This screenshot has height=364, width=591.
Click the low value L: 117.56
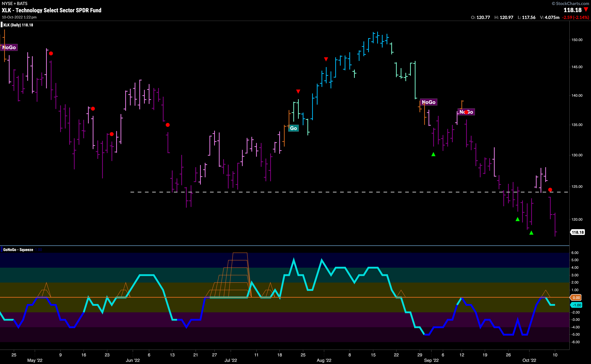point(526,17)
